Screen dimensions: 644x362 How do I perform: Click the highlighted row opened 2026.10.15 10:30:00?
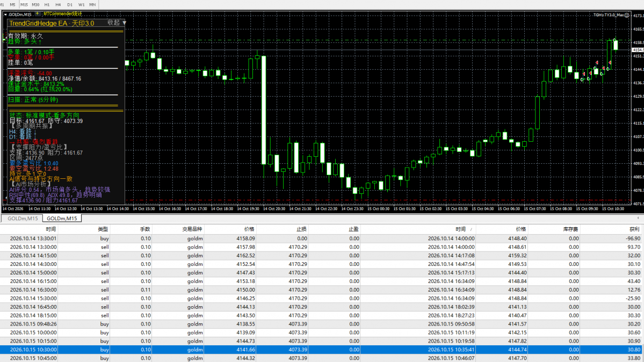coord(322,350)
